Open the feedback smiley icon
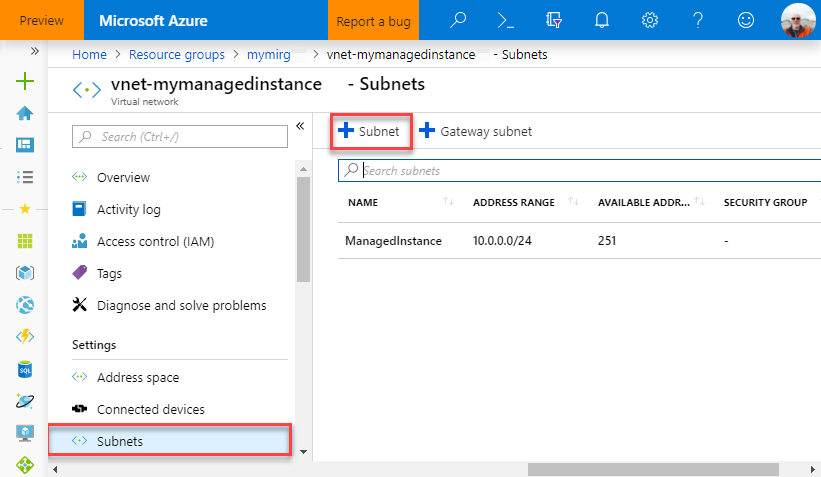The width and height of the screenshot is (821, 477). coord(745,20)
